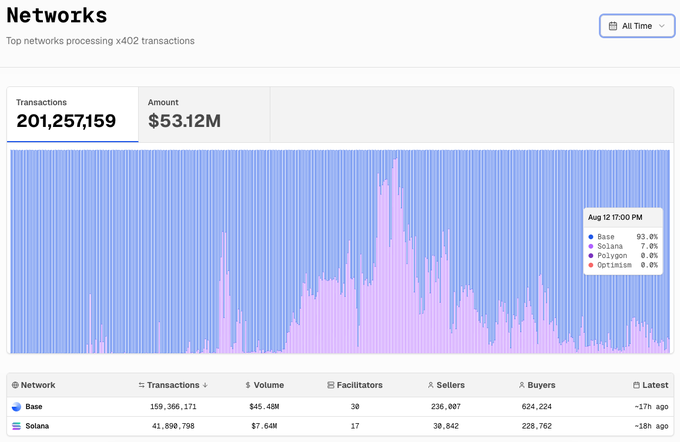Click the swap arrows icon beside Transactions
680x442 pixels.
141,385
